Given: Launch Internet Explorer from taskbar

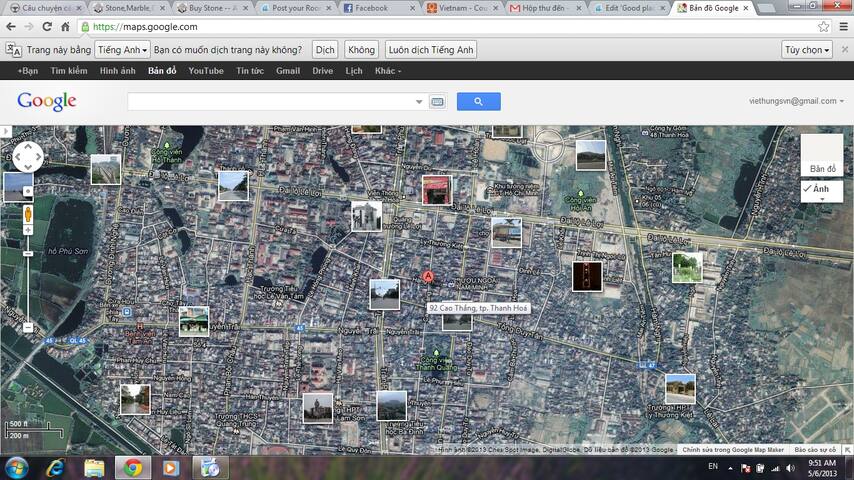Looking at the screenshot, I should tap(54, 468).
